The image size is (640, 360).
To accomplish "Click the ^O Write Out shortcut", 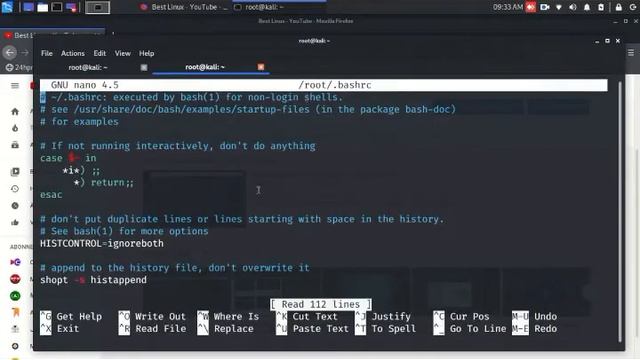I will [x=152, y=317].
